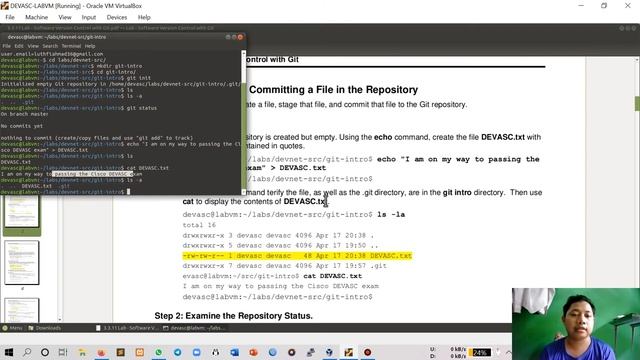Open PowerPoint from the taskbar
The width and height of the screenshot is (640, 360).
(x=253, y=352)
